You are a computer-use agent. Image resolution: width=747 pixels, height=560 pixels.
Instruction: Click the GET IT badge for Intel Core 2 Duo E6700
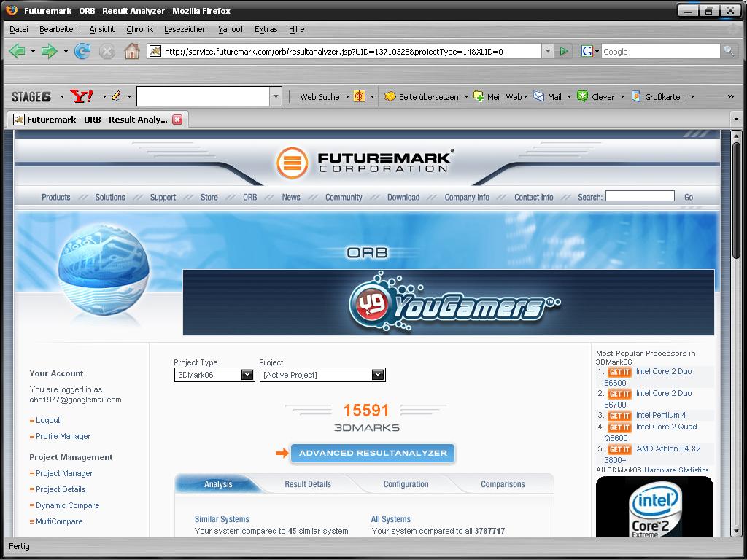point(619,394)
